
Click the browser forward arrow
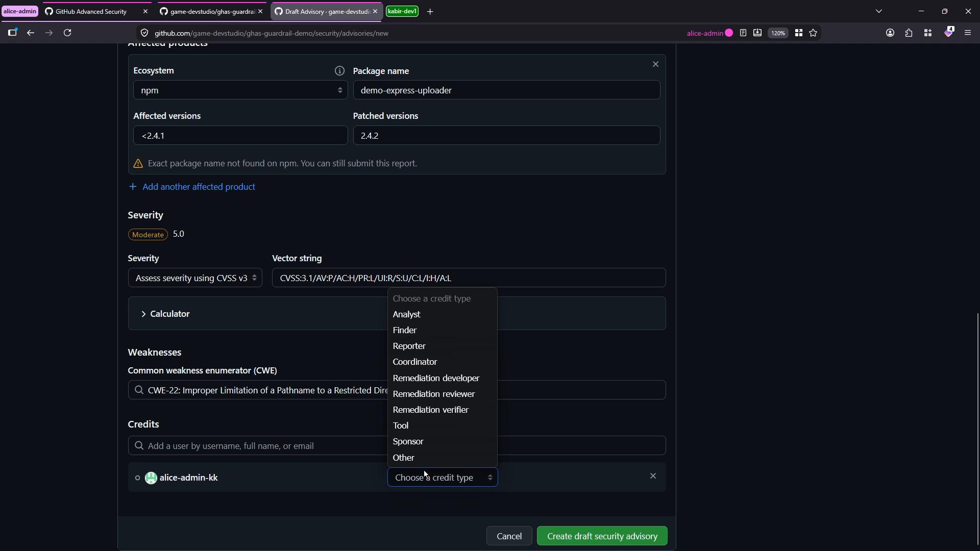point(49,33)
